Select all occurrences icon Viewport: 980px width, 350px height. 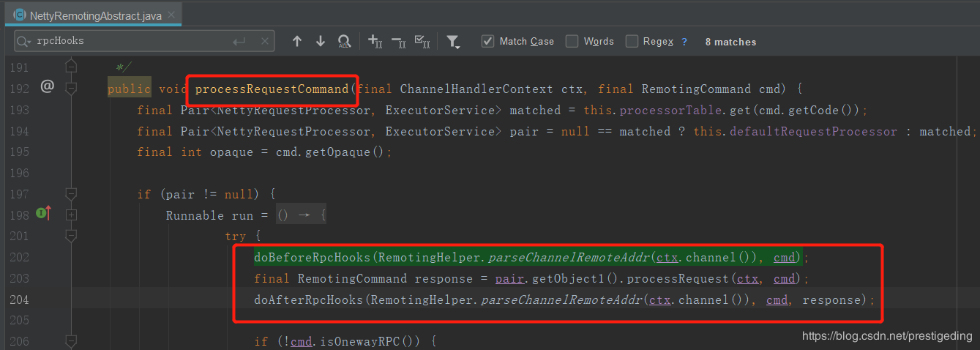(x=422, y=42)
